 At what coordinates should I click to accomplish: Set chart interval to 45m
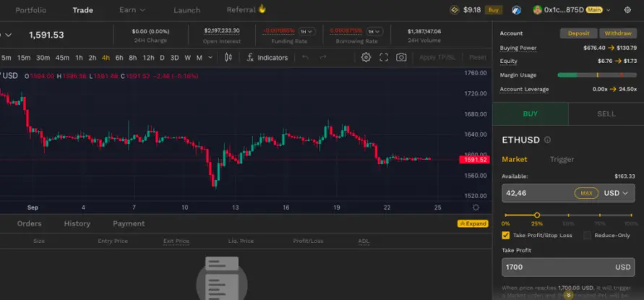(x=62, y=58)
